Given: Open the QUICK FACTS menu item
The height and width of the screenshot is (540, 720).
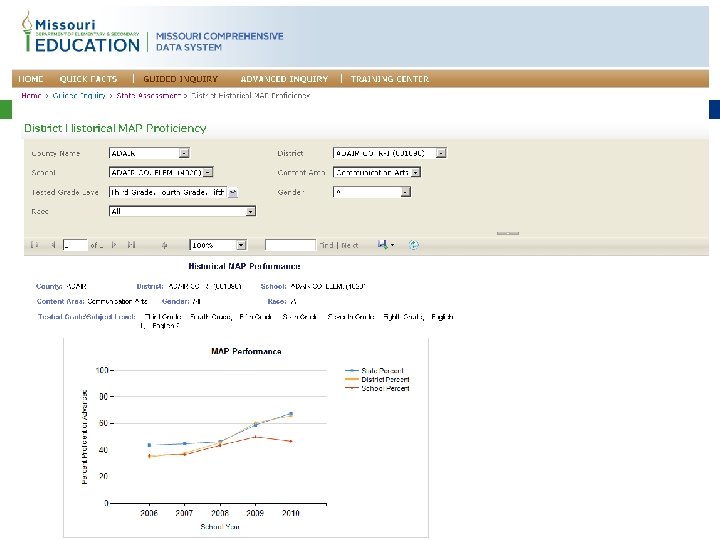Looking at the screenshot, I should coord(89,79).
